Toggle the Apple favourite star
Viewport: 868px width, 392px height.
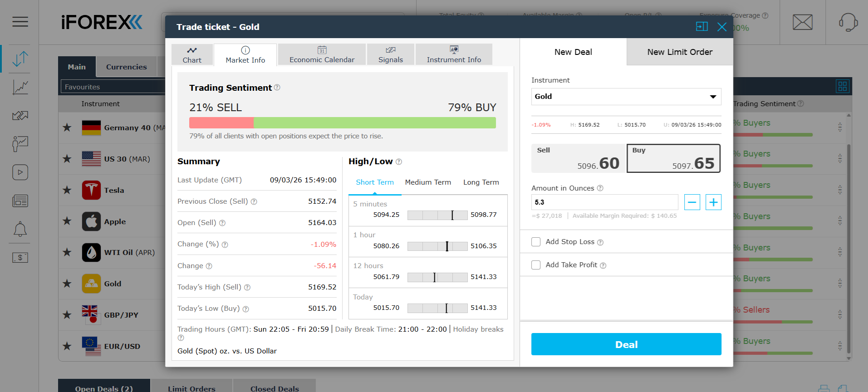(x=67, y=221)
